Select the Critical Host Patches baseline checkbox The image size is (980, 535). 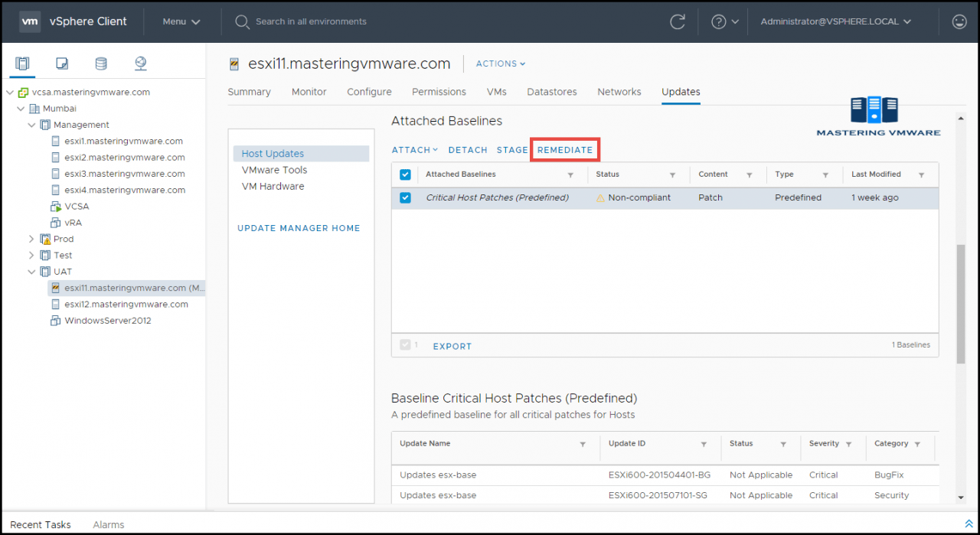tap(405, 197)
